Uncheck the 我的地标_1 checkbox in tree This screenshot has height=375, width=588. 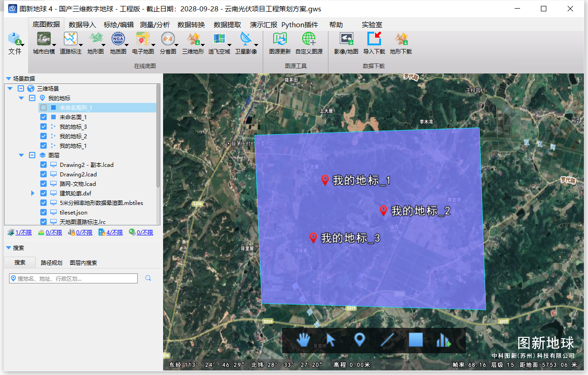click(43, 146)
